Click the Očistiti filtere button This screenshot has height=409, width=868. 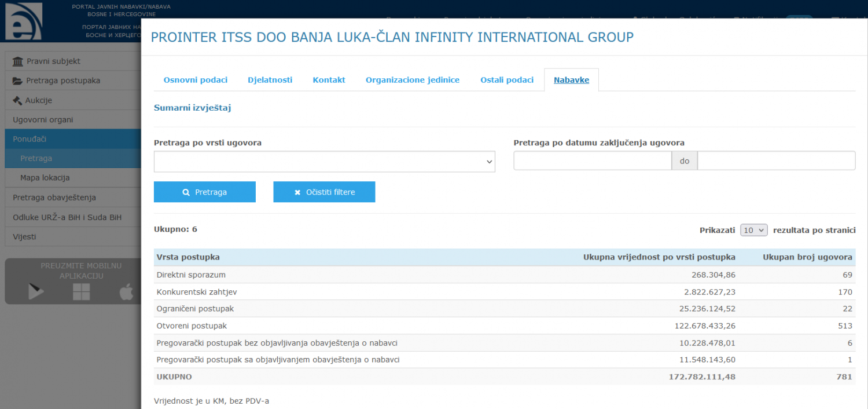tap(325, 192)
